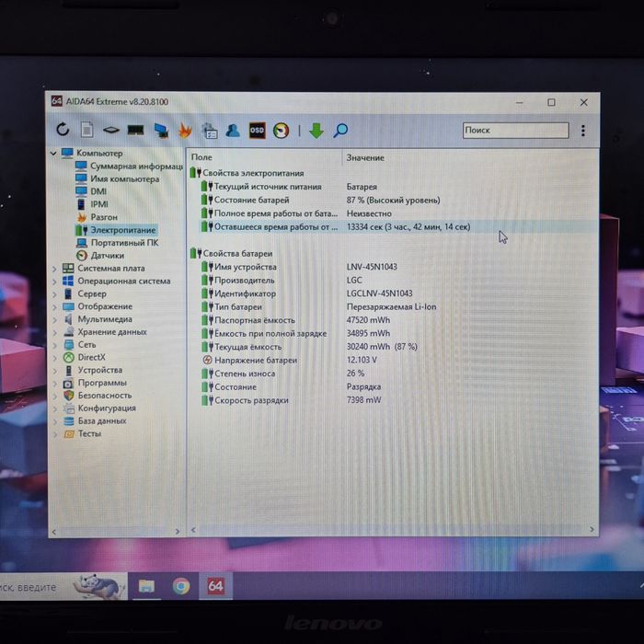Click the Refresh toolbar icon
This screenshot has width=644, height=644.
point(63,130)
